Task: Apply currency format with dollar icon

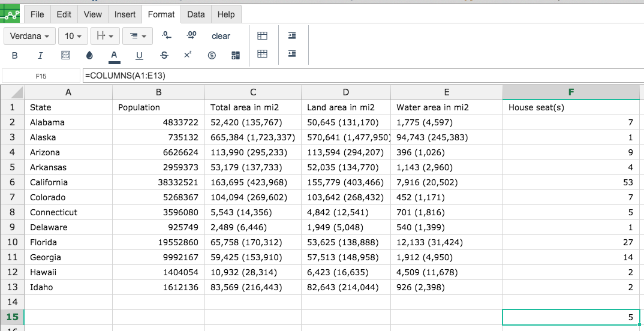Action: point(212,55)
